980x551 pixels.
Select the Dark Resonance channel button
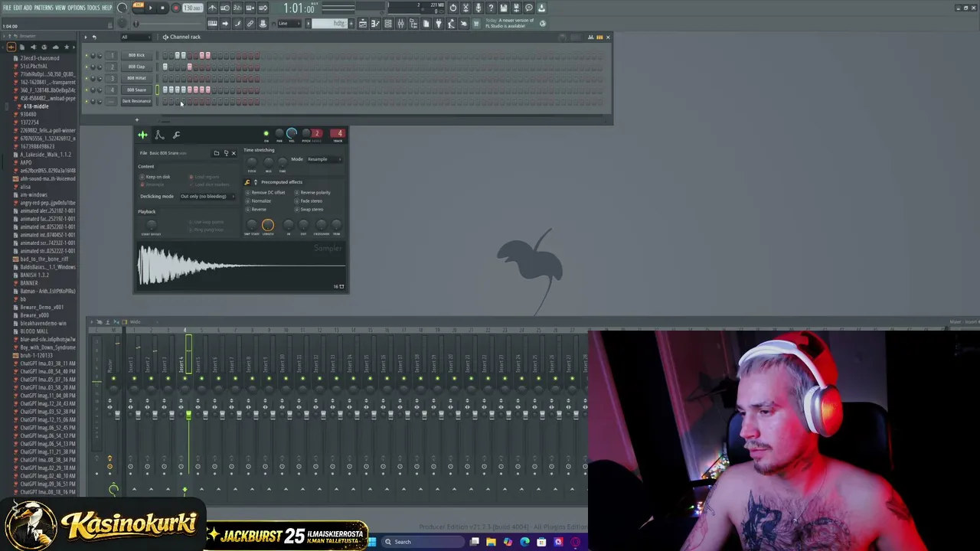pos(136,101)
